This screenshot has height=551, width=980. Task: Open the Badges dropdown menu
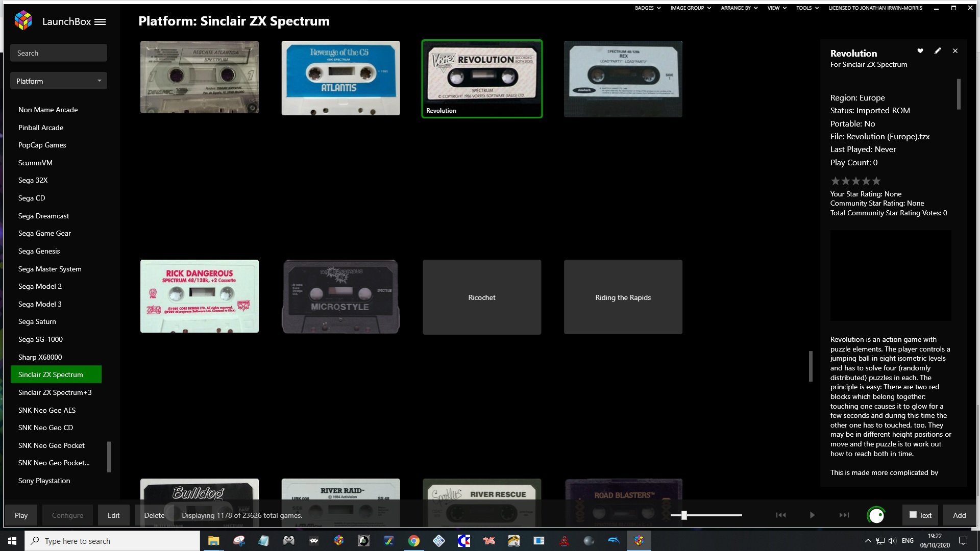[648, 8]
